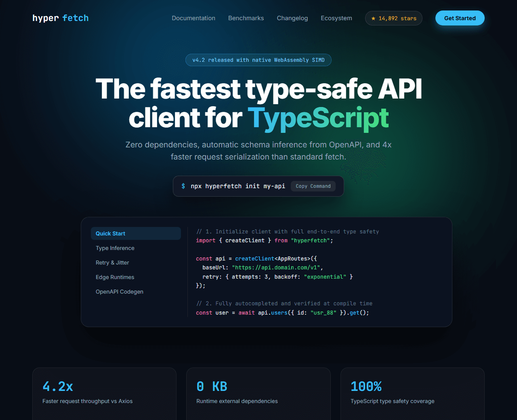Viewport: 517px width, 420px height.
Task: Show the Edge Runtimes example
Action: coord(136,277)
